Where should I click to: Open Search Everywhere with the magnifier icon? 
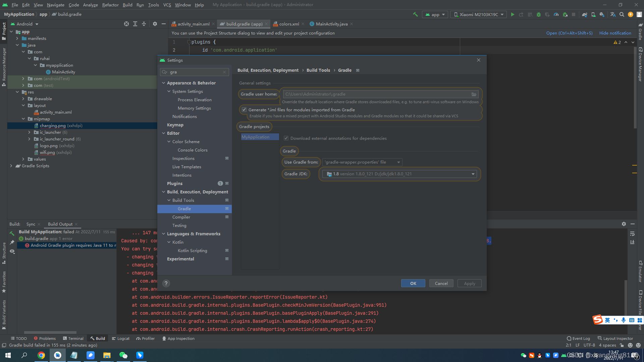pyautogui.click(x=622, y=14)
